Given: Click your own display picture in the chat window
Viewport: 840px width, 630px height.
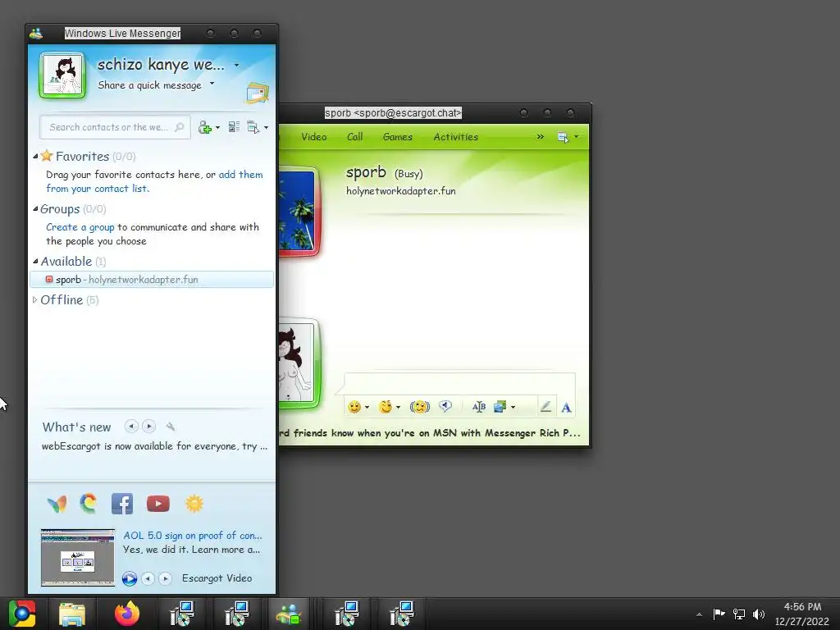Looking at the screenshot, I should (x=299, y=363).
